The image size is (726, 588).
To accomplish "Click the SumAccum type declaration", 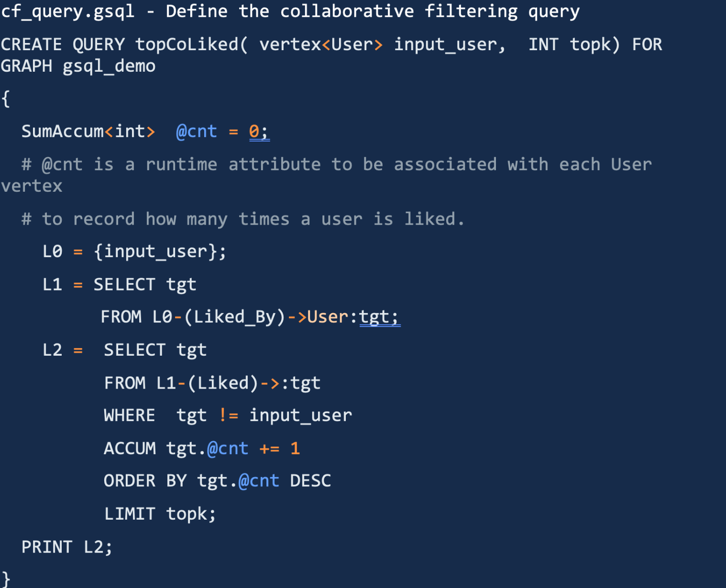I will pyautogui.click(x=88, y=131).
